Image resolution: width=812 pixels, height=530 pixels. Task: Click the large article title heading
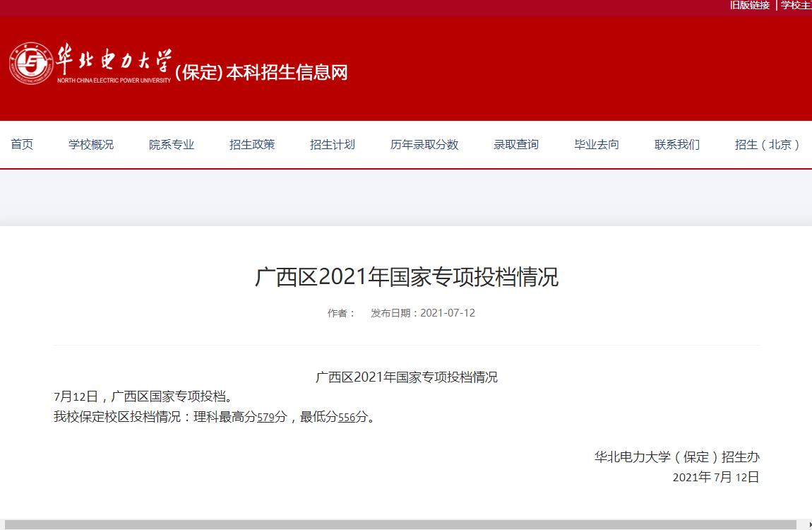(x=406, y=277)
